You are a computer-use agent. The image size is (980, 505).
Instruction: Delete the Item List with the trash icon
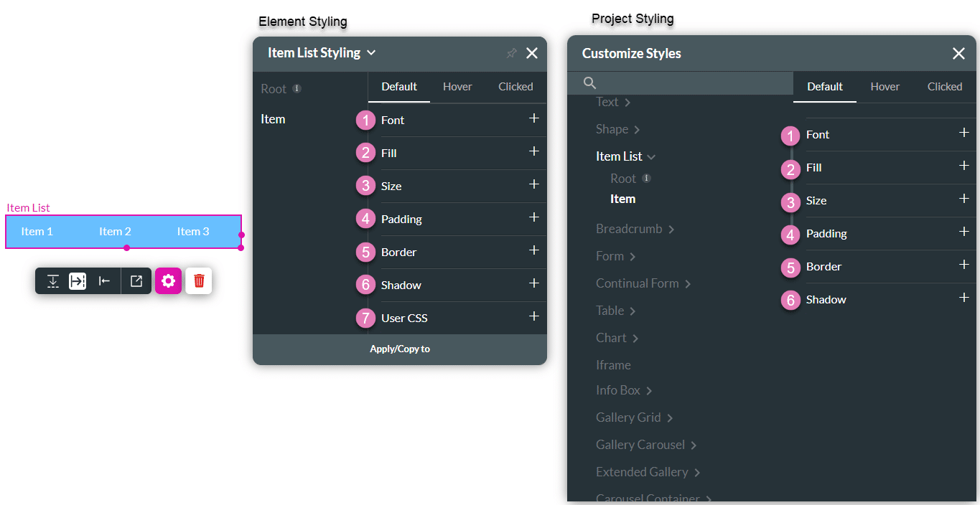[199, 280]
